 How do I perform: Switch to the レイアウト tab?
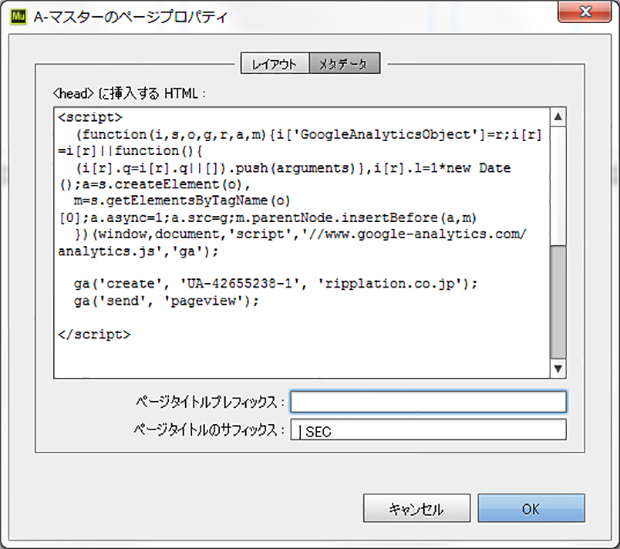pos(275,63)
